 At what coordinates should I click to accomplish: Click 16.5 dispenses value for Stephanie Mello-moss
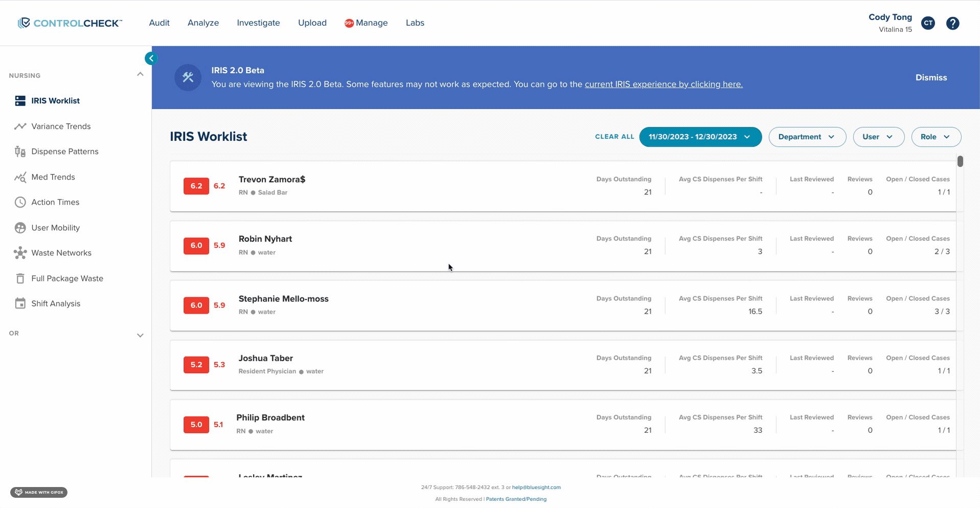(x=755, y=312)
